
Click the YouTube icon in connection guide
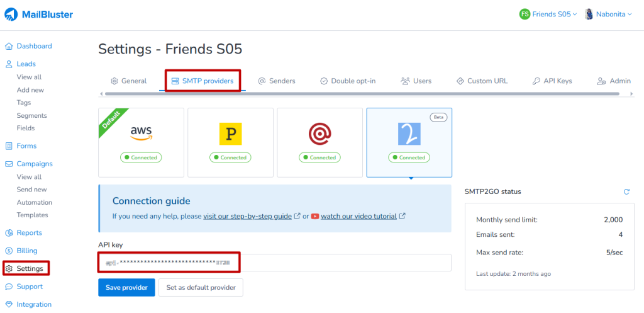pyautogui.click(x=315, y=216)
